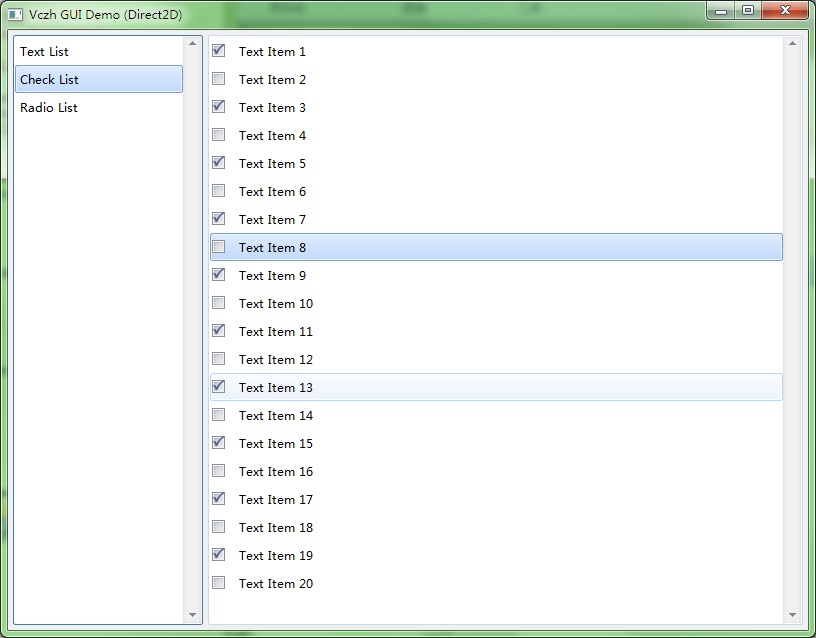The height and width of the screenshot is (638, 816).
Task: Disable the Text Item 15 checkbox
Action: 219,443
